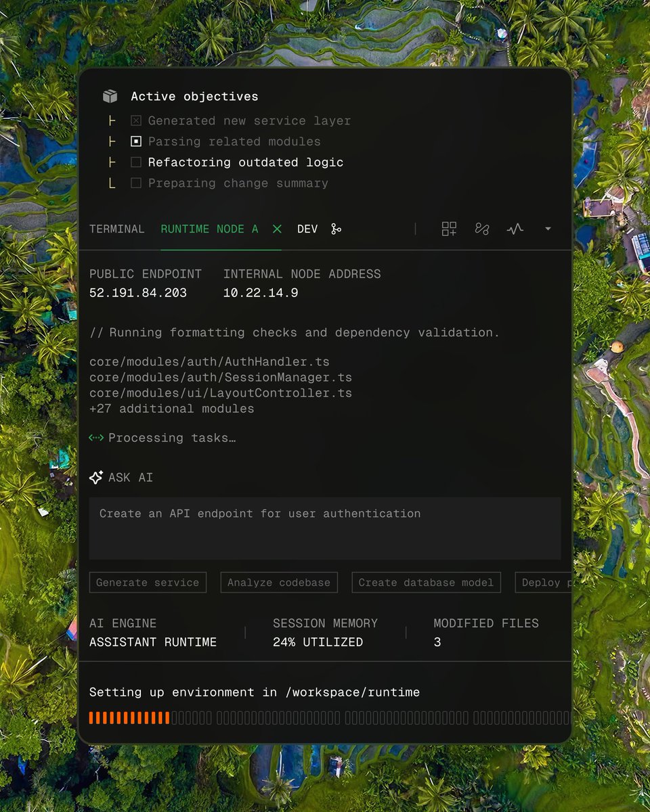This screenshot has height=812, width=650.
Task: Click the Parsing related modules text
Action: point(234,141)
